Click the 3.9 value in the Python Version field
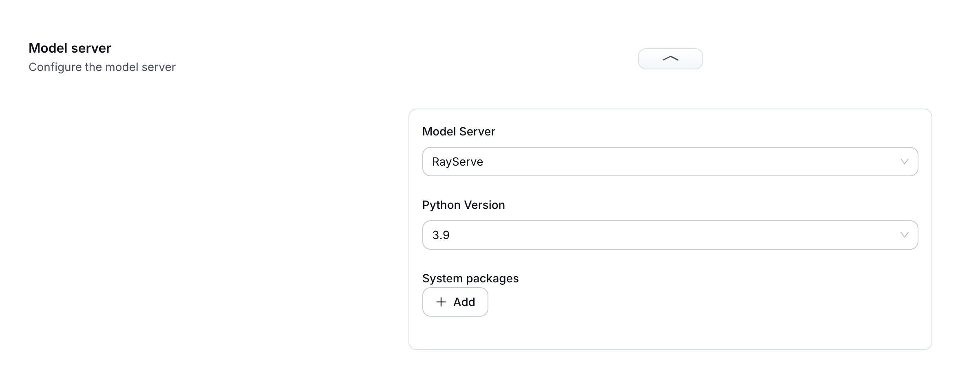The height and width of the screenshot is (377, 980). click(441, 235)
